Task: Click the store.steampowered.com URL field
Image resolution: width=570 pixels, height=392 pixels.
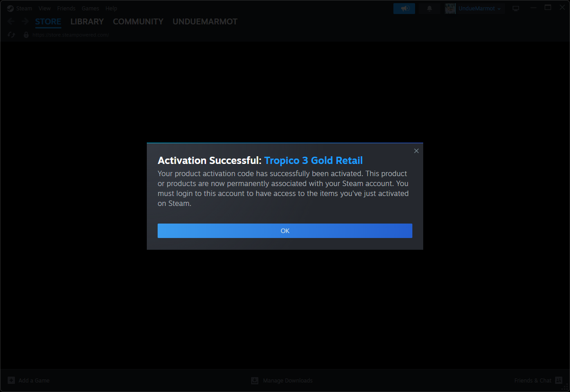Action: click(70, 35)
